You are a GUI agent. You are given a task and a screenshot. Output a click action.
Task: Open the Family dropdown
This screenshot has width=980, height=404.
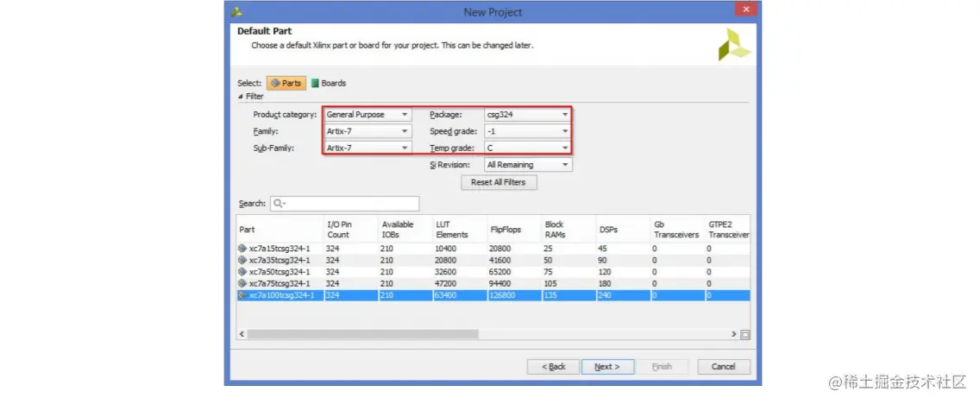[368, 131]
